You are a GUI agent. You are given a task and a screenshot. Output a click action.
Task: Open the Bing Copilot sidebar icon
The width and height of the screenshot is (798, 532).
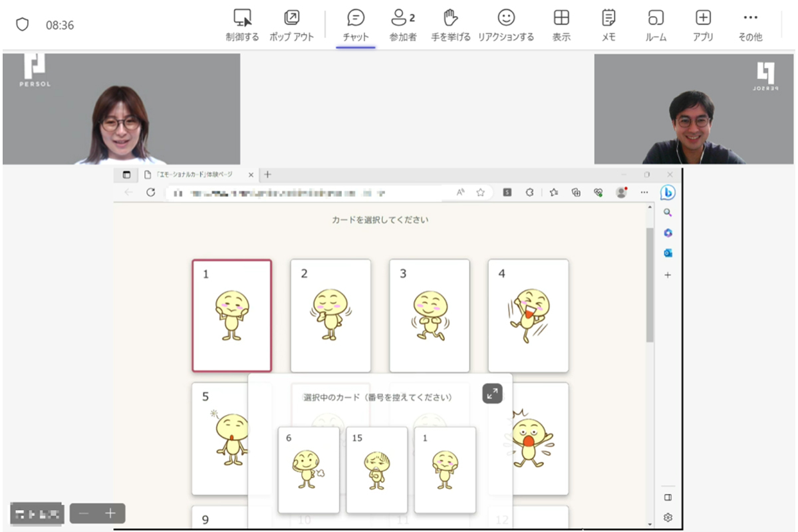click(x=668, y=192)
